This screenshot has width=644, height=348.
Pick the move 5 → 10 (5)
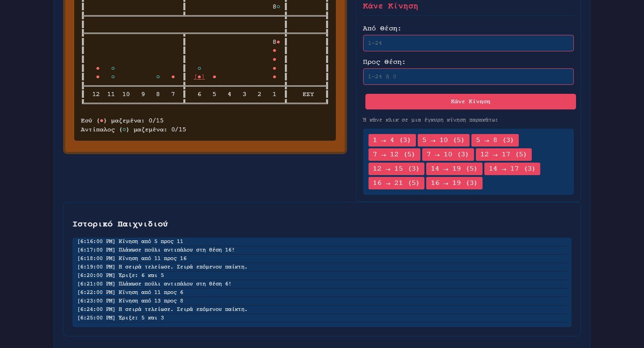pyautogui.click(x=444, y=140)
